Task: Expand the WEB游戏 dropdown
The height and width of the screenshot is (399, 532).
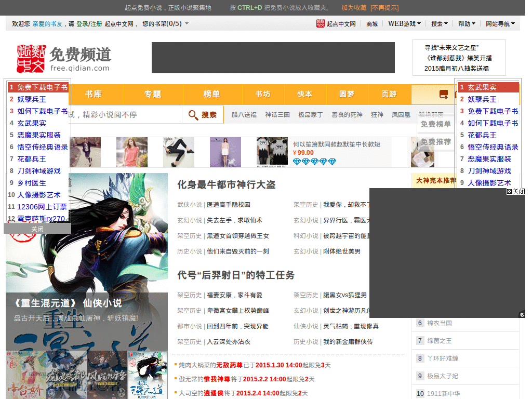Action: tap(404, 24)
